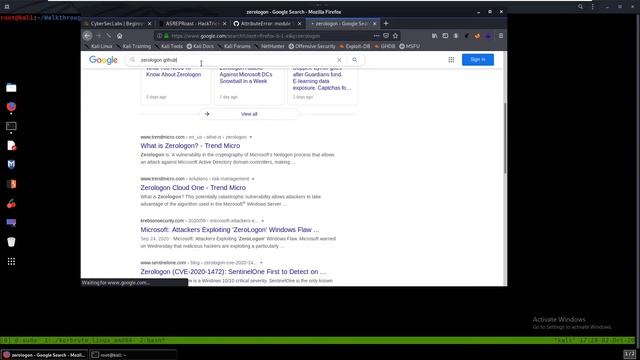Open Kali Linux bookmark
Viewport: 640px width, 360px height.
pyautogui.click(x=98, y=46)
